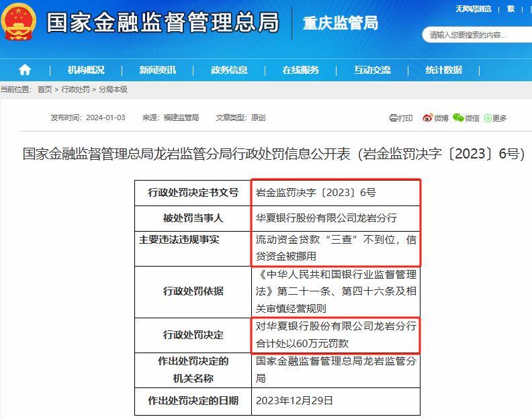Click the print icon 打印
This screenshot has height=419, width=532.
(401, 118)
